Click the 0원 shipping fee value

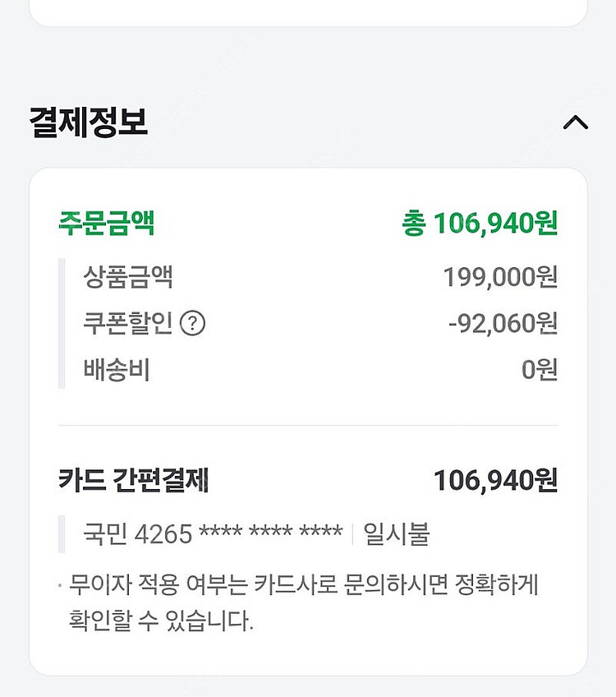click(540, 370)
